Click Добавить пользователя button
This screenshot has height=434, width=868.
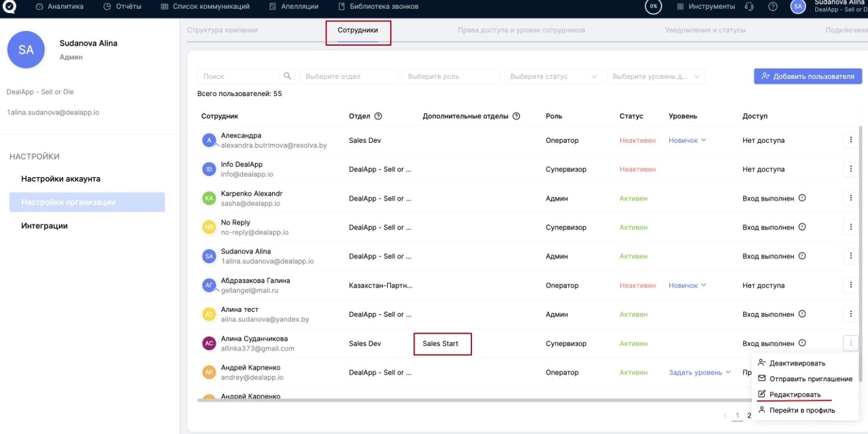(x=808, y=76)
